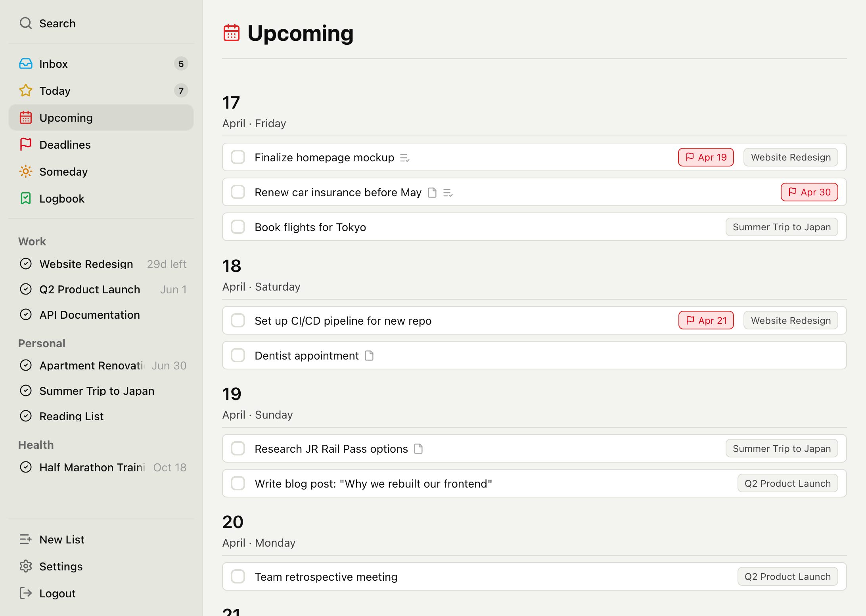The width and height of the screenshot is (866, 616).
Task: Click notes icon on Dentist appointment
Action: coord(369,356)
